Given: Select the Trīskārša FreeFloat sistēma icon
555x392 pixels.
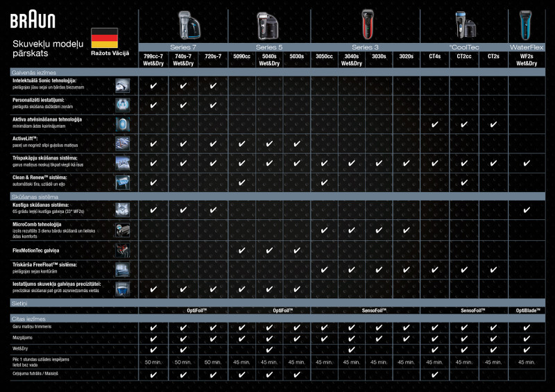Looking at the screenshot, I should [x=123, y=269].
